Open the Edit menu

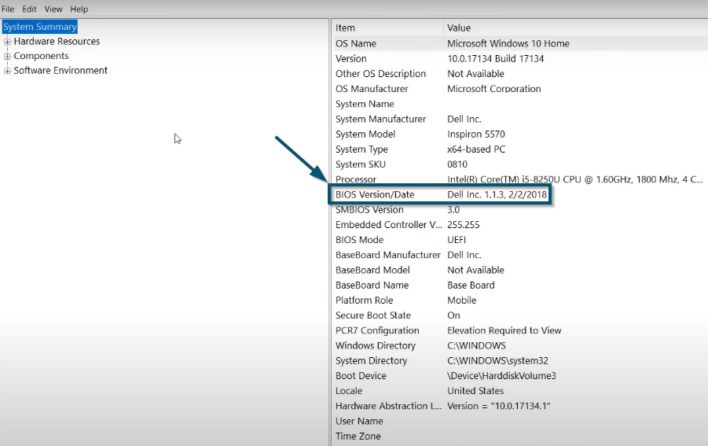[x=29, y=9]
